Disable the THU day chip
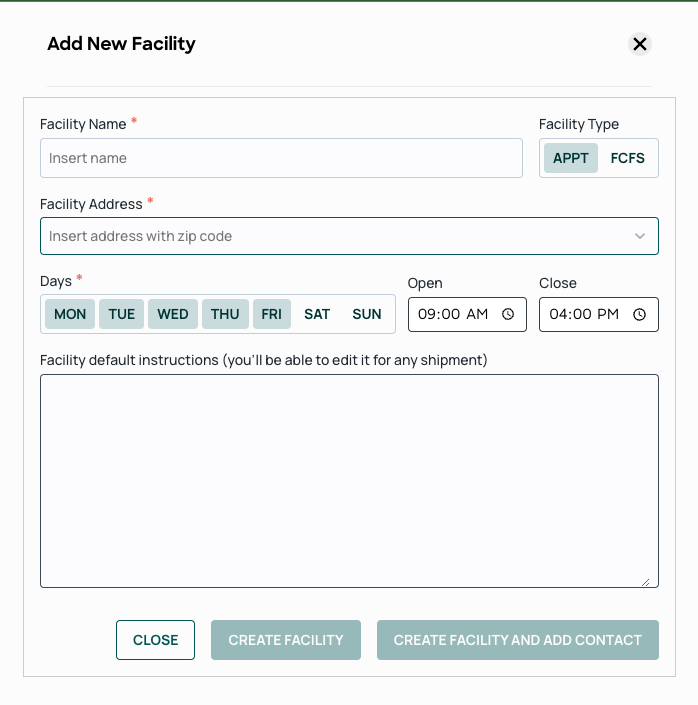 [x=225, y=314]
